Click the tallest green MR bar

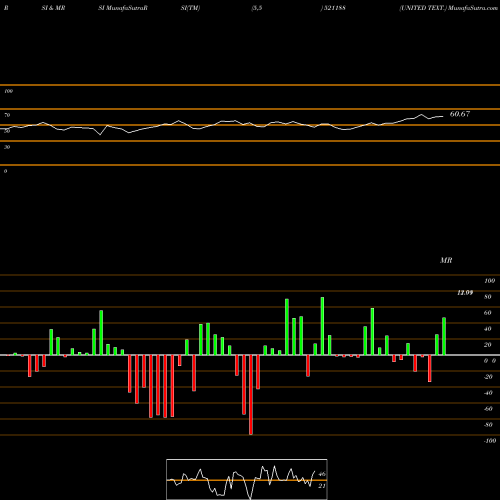coord(322,326)
